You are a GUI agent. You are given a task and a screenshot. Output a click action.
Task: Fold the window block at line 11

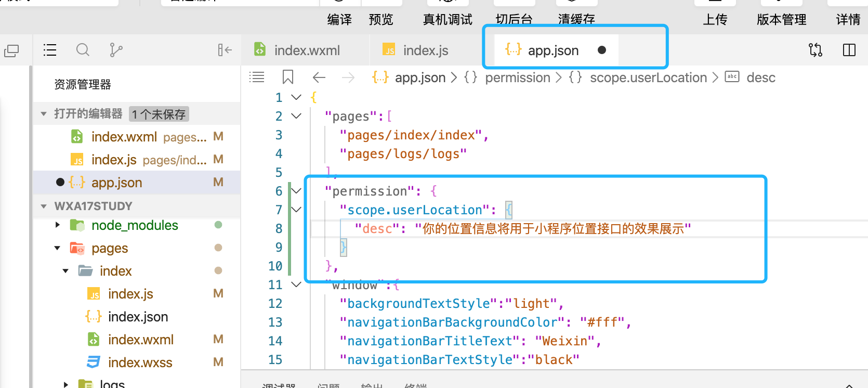click(296, 284)
